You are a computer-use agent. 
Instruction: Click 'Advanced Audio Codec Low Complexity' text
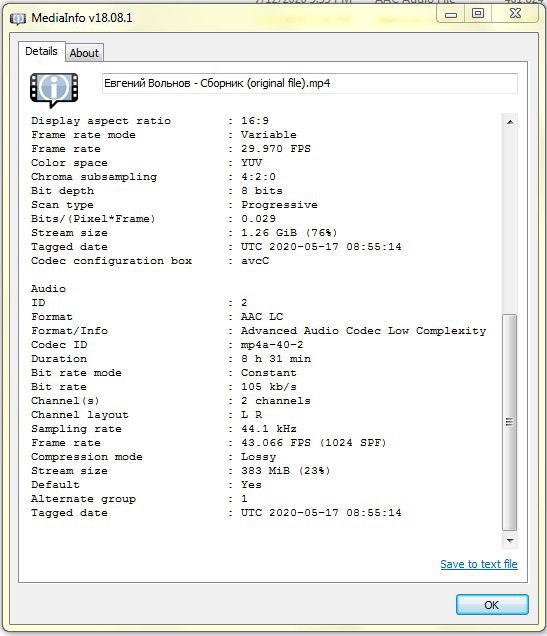coord(363,331)
